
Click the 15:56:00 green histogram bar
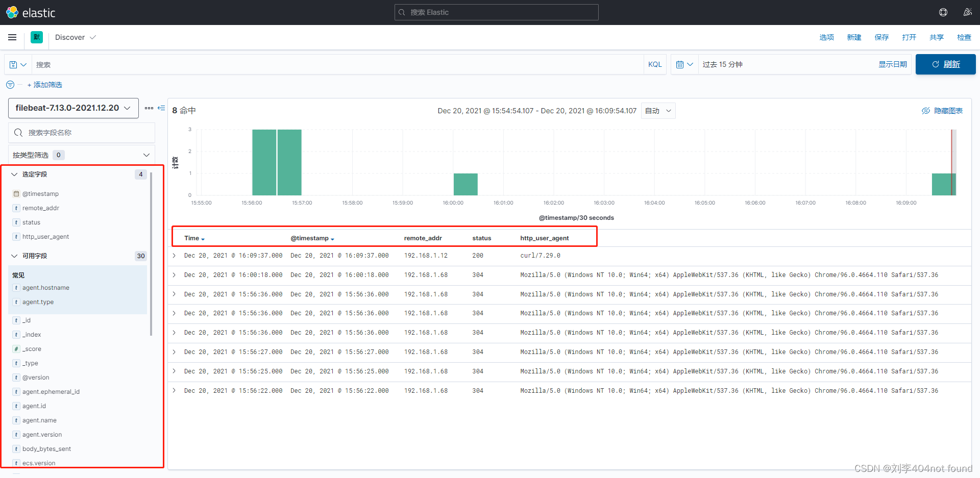264,162
